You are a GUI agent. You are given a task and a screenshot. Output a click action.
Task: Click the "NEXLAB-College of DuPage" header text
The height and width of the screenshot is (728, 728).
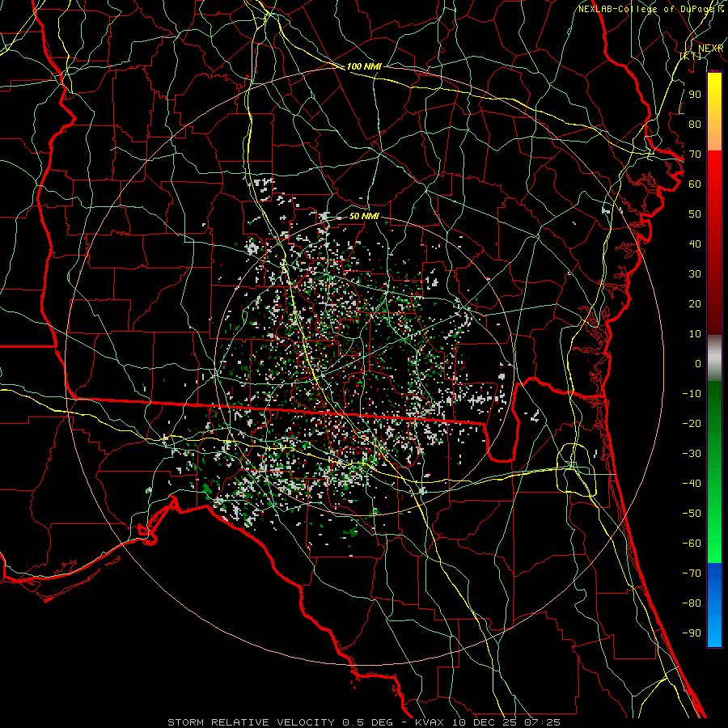647,9
